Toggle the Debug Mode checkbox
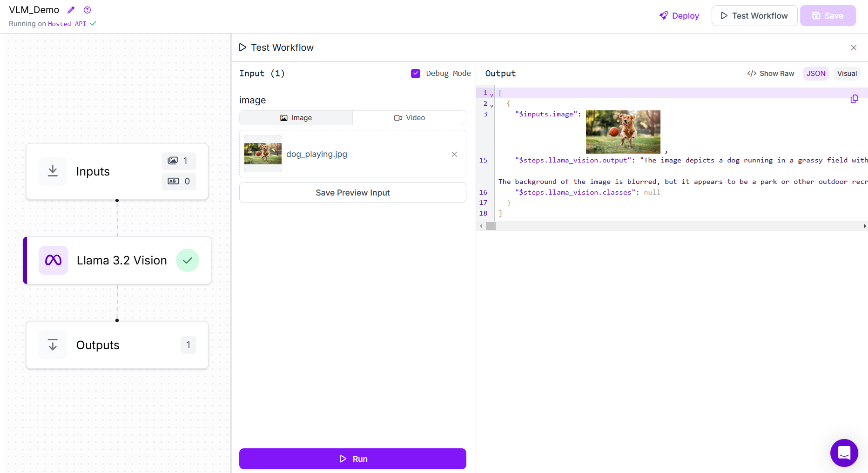This screenshot has width=868, height=473. [x=416, y=74]
